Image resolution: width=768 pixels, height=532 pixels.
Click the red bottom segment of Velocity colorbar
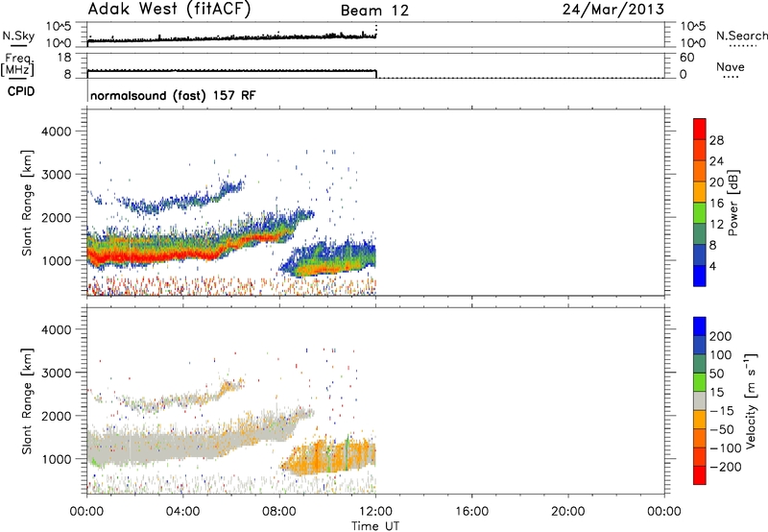(700, 475)
